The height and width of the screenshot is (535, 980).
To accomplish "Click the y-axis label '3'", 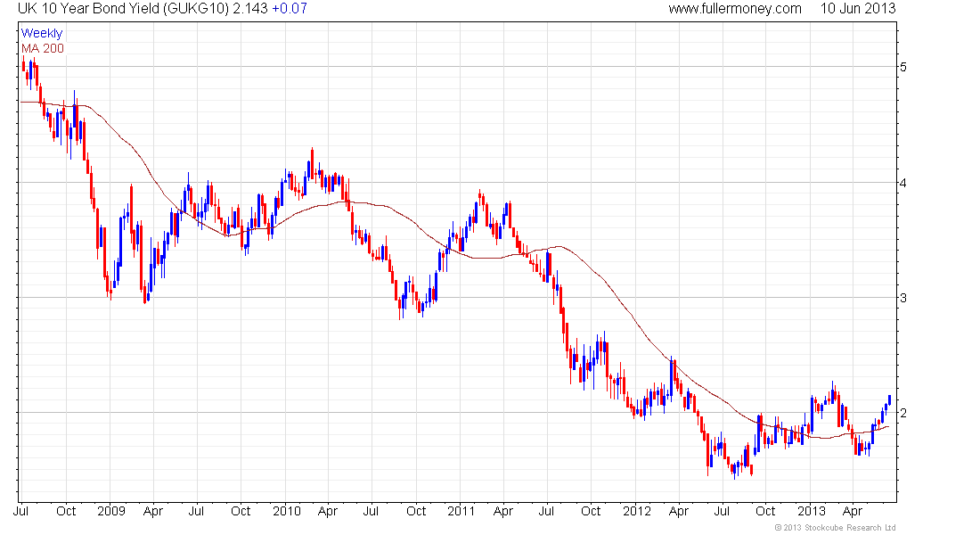I will 903,298.
